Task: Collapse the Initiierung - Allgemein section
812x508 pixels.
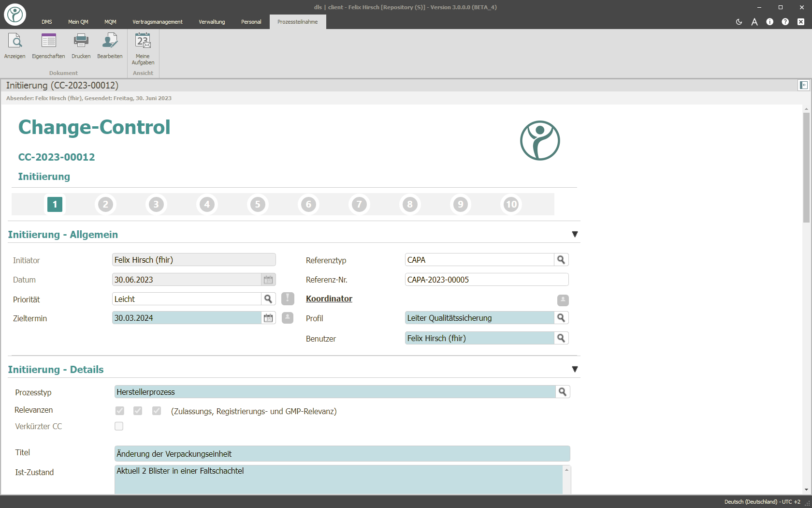Action: pos(575,234)
